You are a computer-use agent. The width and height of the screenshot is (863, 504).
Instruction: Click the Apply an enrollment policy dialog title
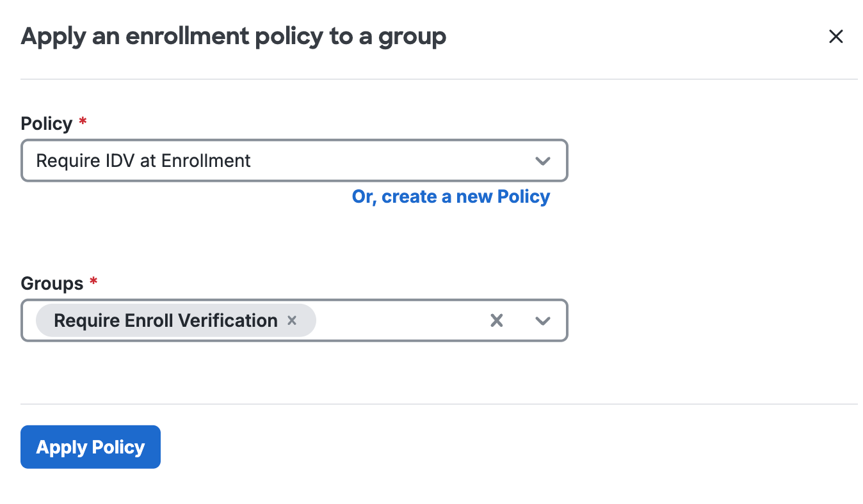[x=233, y=36]
